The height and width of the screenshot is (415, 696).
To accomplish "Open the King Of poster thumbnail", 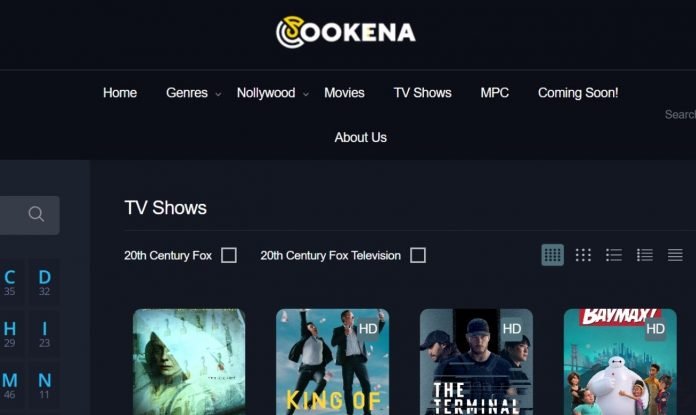I will [x=332, y=362].
